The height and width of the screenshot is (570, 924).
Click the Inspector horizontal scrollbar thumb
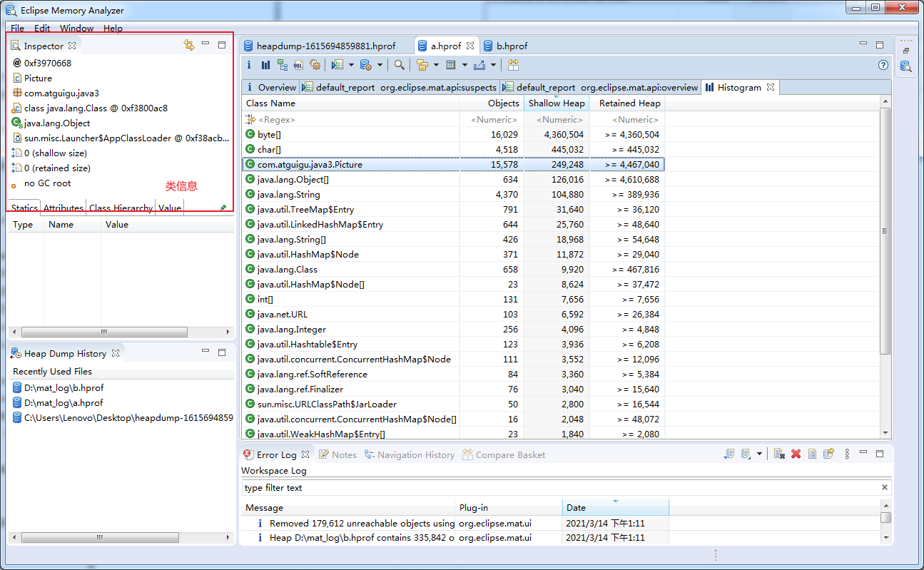104,332
